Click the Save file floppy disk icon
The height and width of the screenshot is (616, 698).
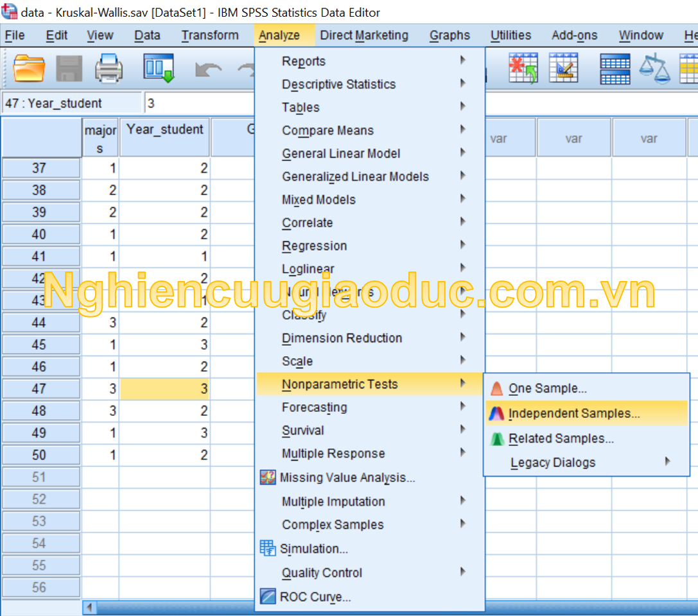point(69,68)
